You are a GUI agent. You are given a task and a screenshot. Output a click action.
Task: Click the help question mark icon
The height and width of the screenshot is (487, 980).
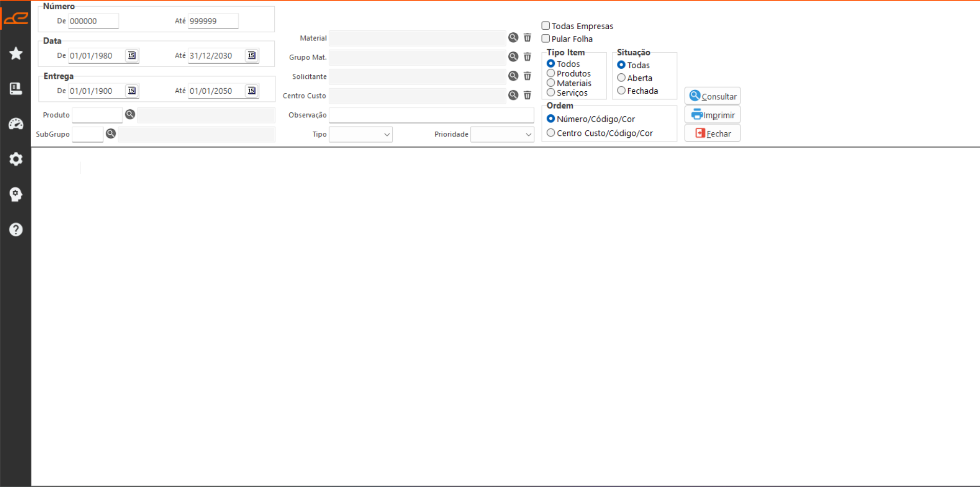tap(16, 229)
